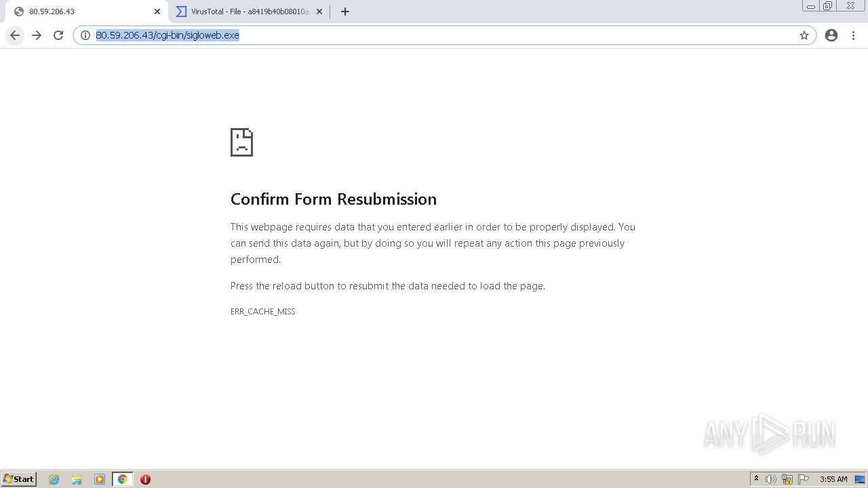Open Windows Explorer folder in taskbar
The height and width of the screenshot is (488, 868).
click(x=77, y=479)
